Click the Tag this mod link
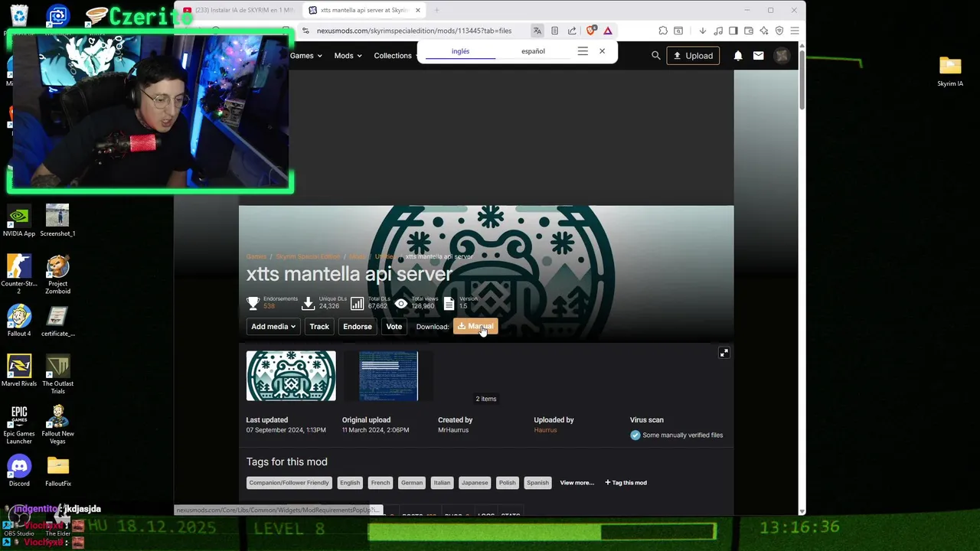The image size is (980, 551). click(626, 483)
